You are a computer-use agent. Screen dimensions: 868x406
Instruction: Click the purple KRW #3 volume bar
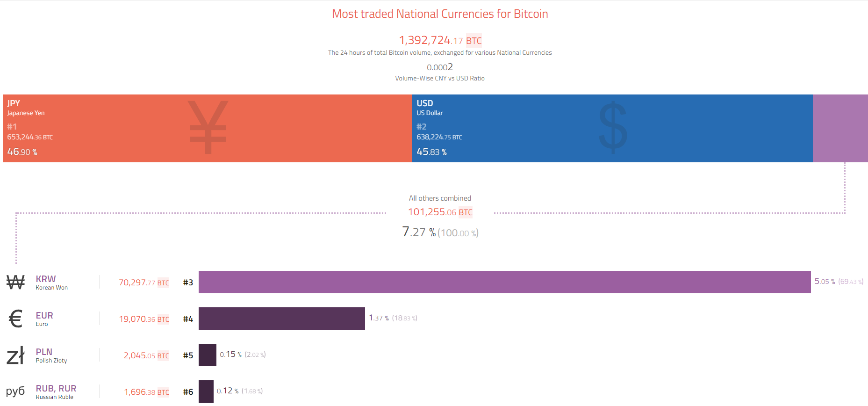(x=504, y=282)
